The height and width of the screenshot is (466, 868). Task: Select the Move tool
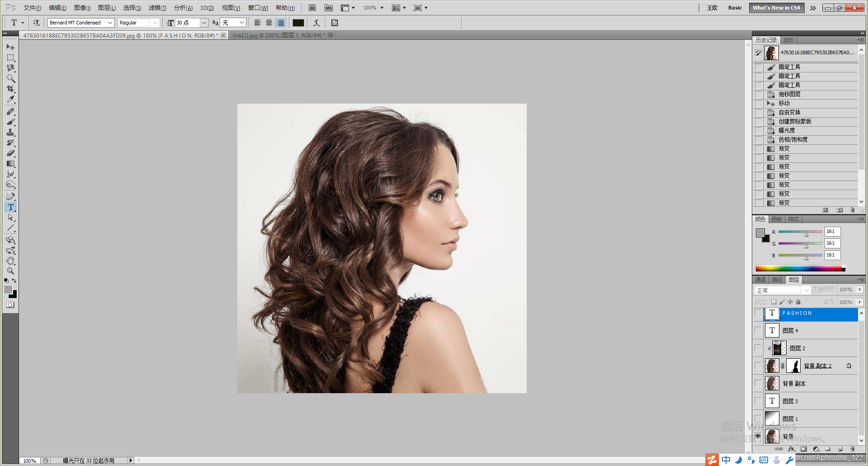[x=10, y=47]
